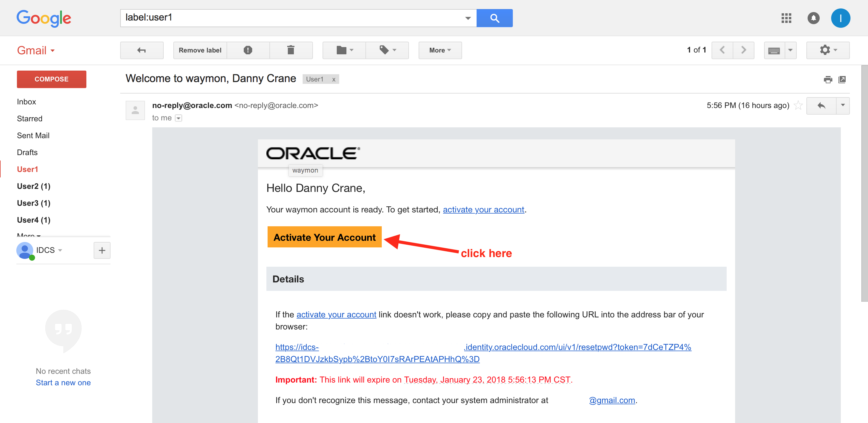Open settings gear menu
This screenshot has height=423, width=868.
pos(828,50)
